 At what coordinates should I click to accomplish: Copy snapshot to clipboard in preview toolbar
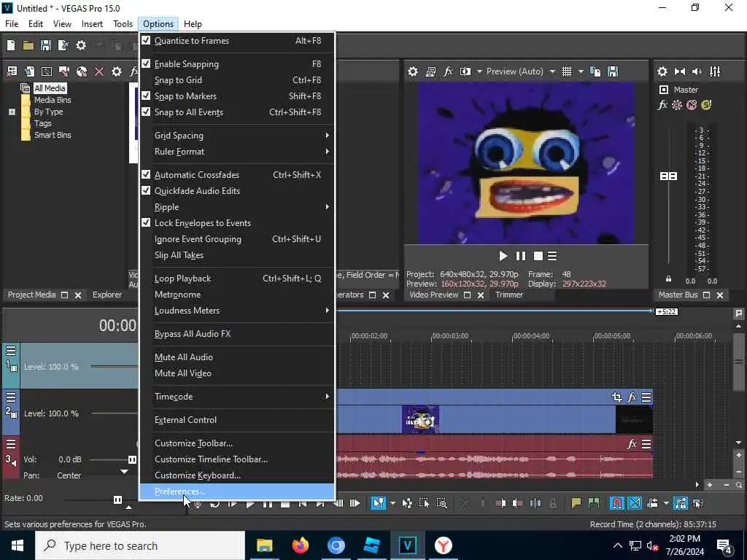[595, 71]
